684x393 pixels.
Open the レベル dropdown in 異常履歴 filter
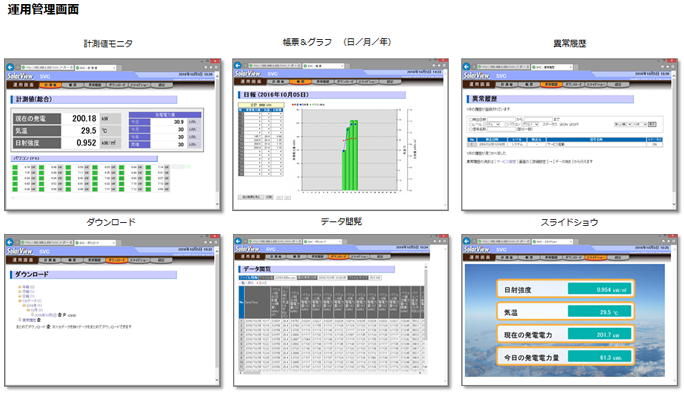[492, 124]
